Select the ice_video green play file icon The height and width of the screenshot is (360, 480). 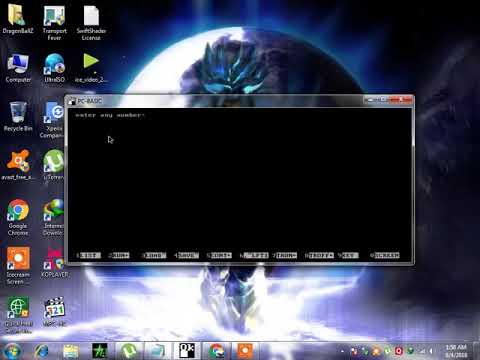click(91, 68)
